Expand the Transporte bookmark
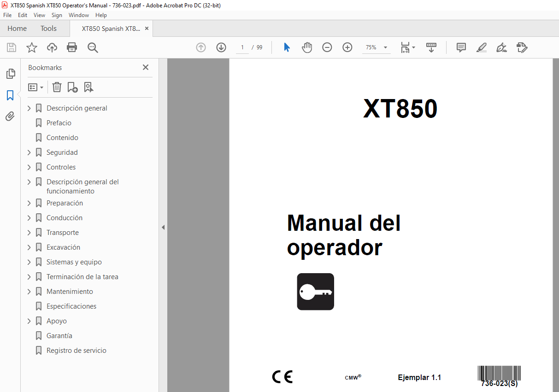The height and width of the screenshot is (392, 559). tap(29, 233)
